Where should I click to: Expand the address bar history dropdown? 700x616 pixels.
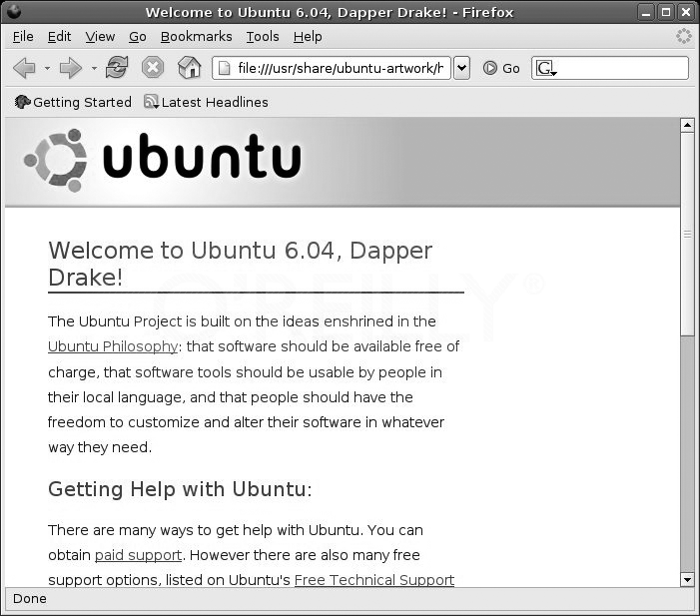pyautogui.click(x=461, y=68)
